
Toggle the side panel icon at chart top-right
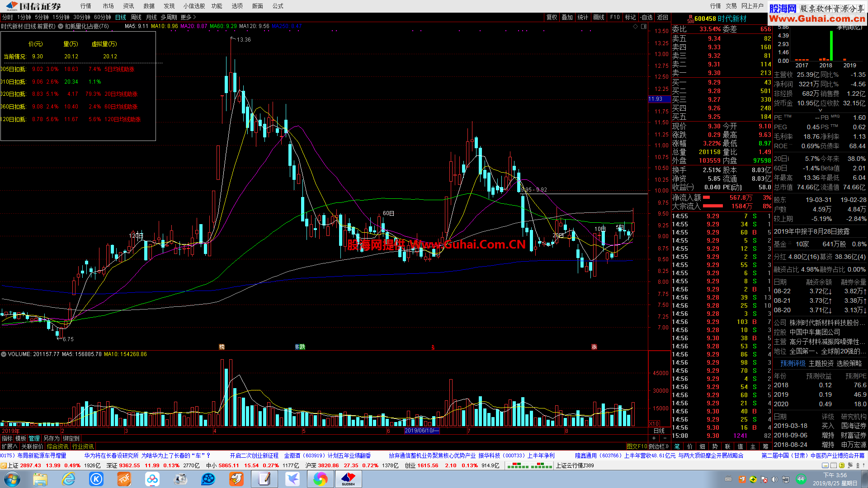pyautogui.click(x=644, y=26)
